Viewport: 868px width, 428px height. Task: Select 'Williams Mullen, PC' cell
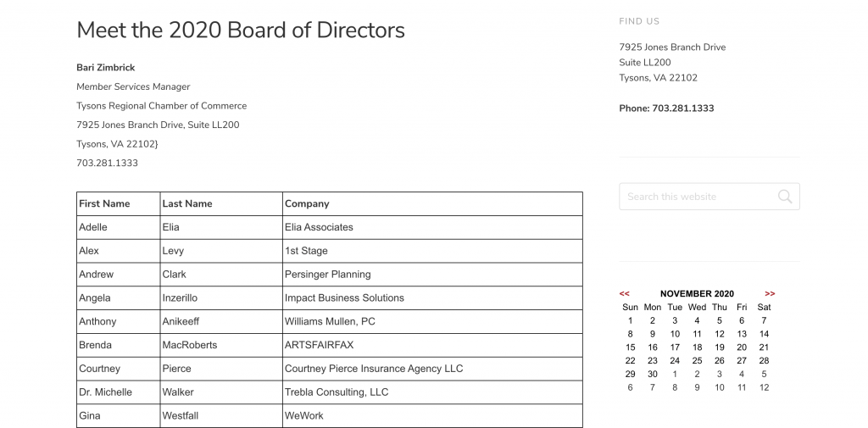432,322
